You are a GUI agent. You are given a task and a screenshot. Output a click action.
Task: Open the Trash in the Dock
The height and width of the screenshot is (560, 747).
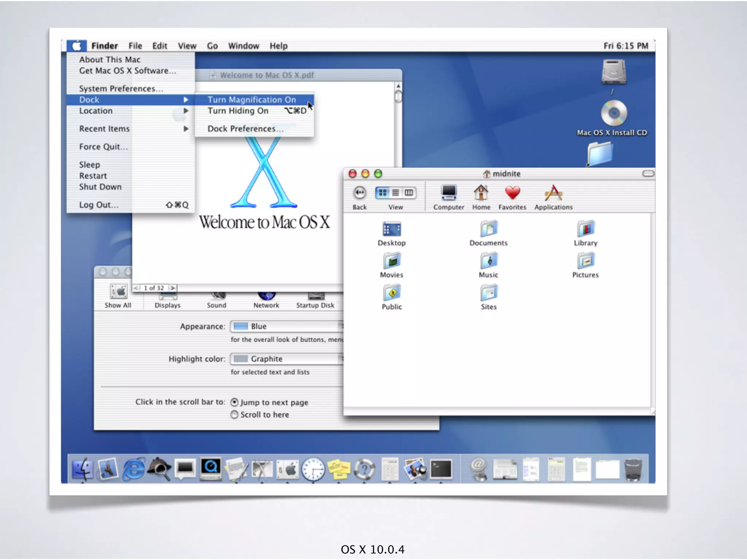pos(633,470)
